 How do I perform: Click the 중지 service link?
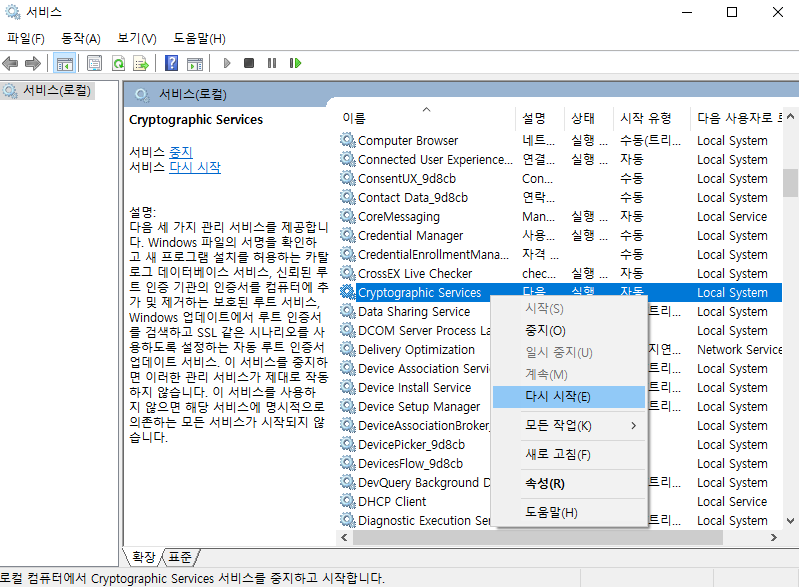(x=180, y=152)
